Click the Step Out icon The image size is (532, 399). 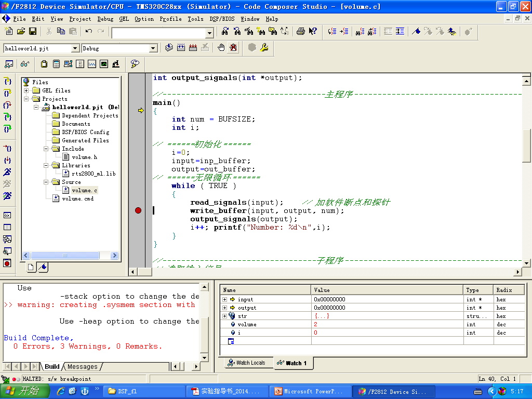[x=7, y=105]
